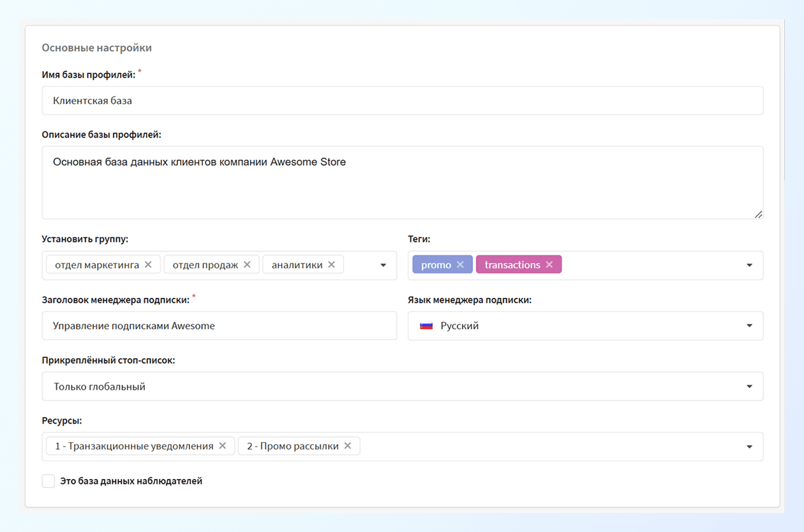
Task: Expand the 'Установить группу' dropdown
Action: [383, 265]
